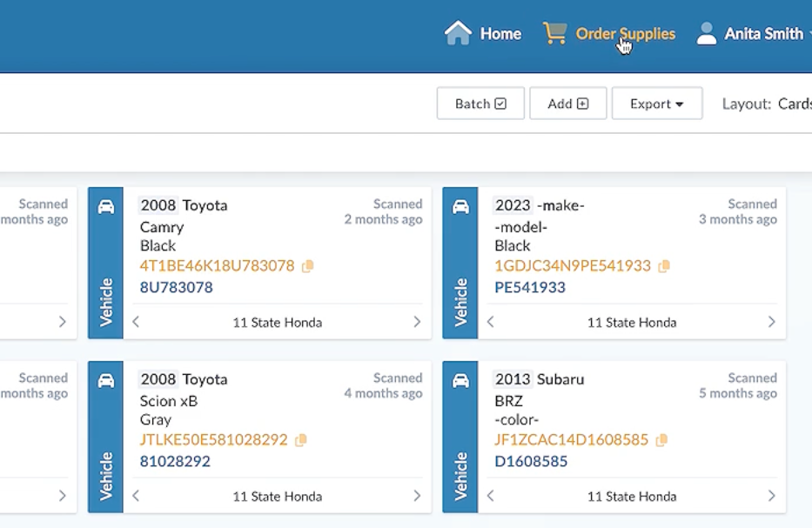The width and height of the screenshot is (812, 528).
Task: Click the car icon on the 2008 Toyota Camry card
Action: 105,207
